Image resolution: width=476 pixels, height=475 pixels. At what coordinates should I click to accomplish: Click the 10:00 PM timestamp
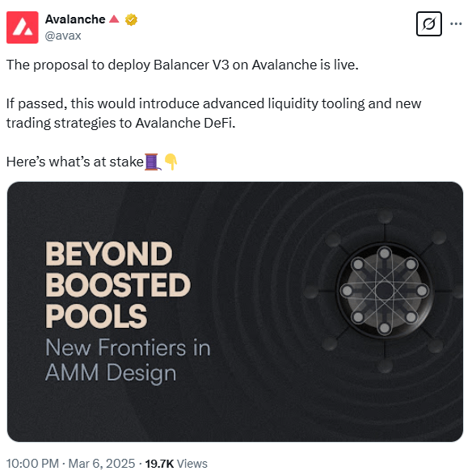tap(32, 464)
